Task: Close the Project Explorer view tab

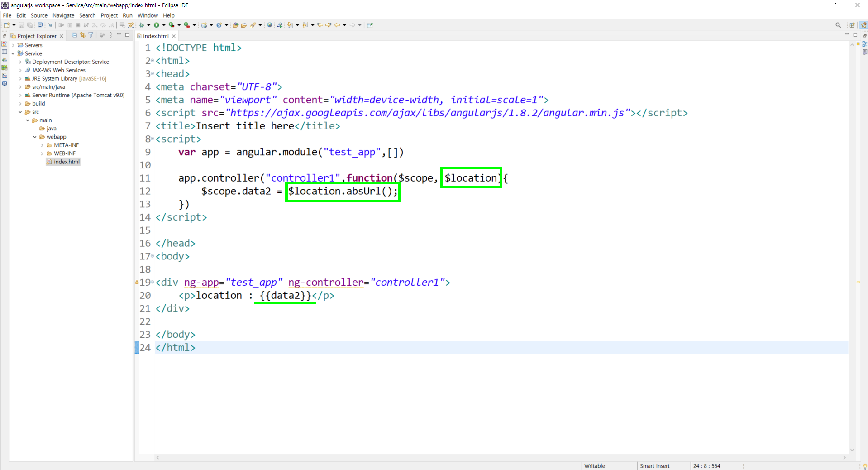Action: (x=62, y=36)
